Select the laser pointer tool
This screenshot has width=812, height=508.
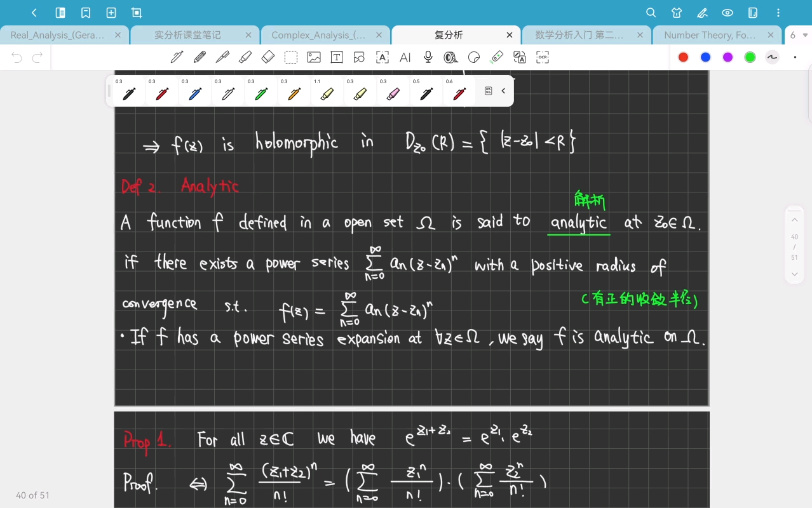coord(497,57)
